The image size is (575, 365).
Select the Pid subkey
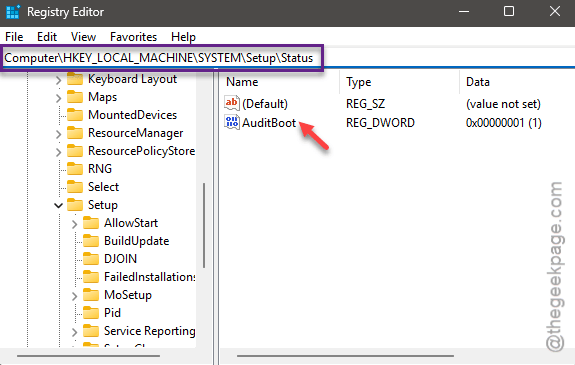pos(112,313)
